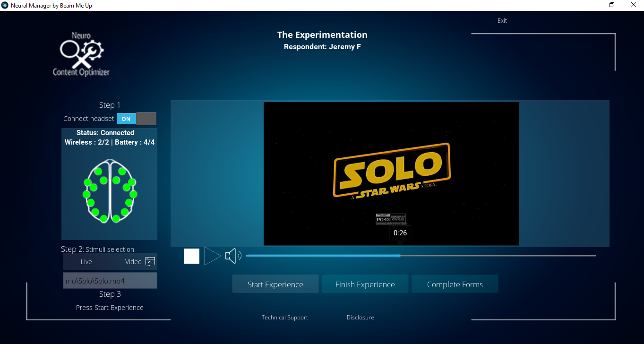Click The Experimentation heading
This screenshot has width=644, height=344.
tap(322, 35)
